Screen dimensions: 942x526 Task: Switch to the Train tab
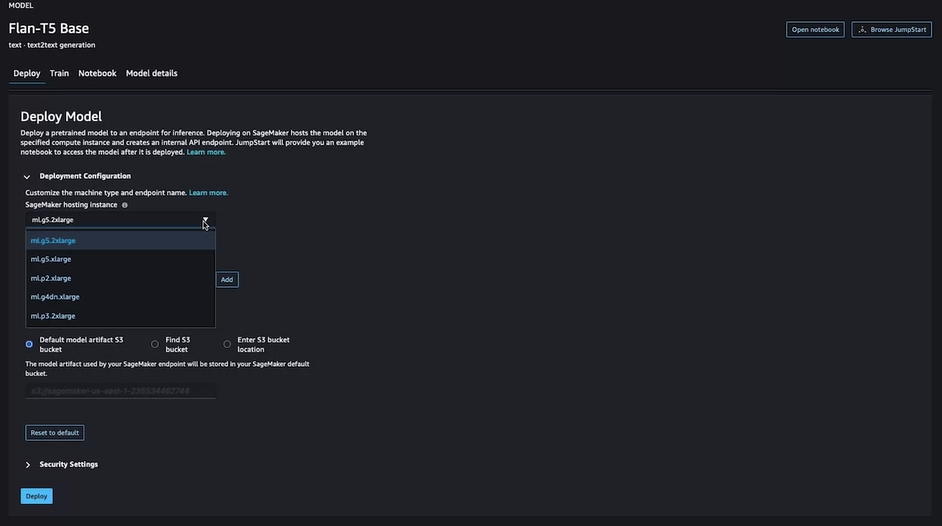coord(59,73)
